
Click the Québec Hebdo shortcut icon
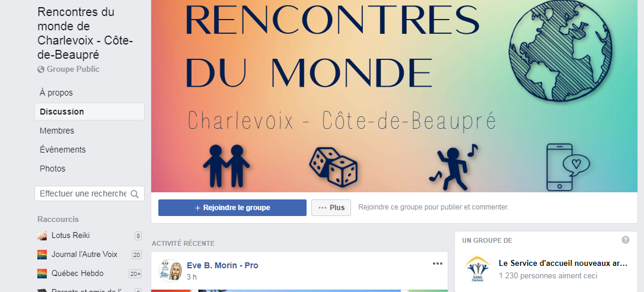42,274
